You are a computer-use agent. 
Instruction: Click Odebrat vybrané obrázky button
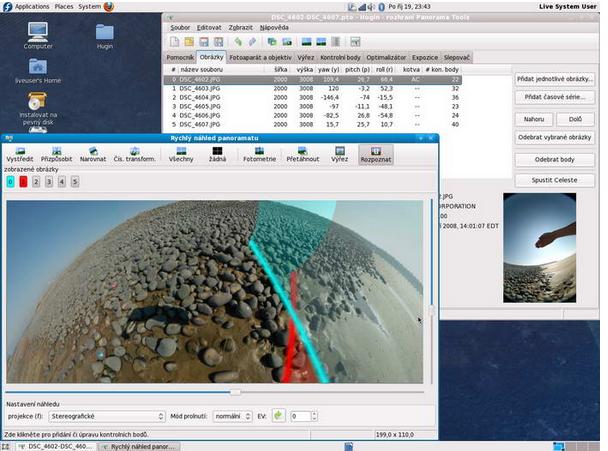pyautogui.click(x=554, y=137)
